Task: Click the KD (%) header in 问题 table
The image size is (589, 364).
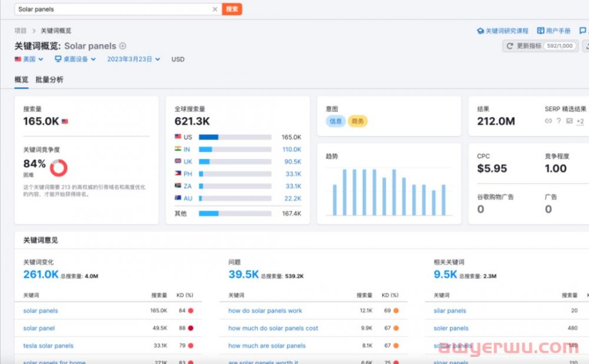Action: click(x=390, y=295)
